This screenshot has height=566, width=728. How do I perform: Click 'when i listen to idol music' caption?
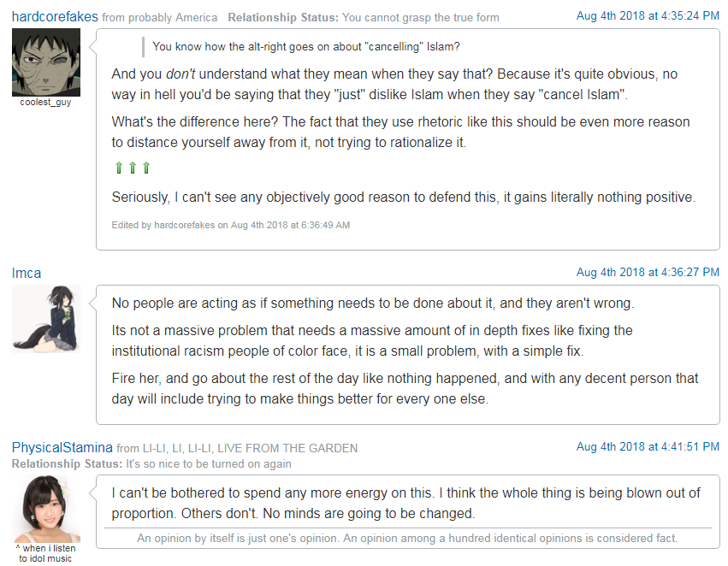pyautogui.click(x=45, y=553)
